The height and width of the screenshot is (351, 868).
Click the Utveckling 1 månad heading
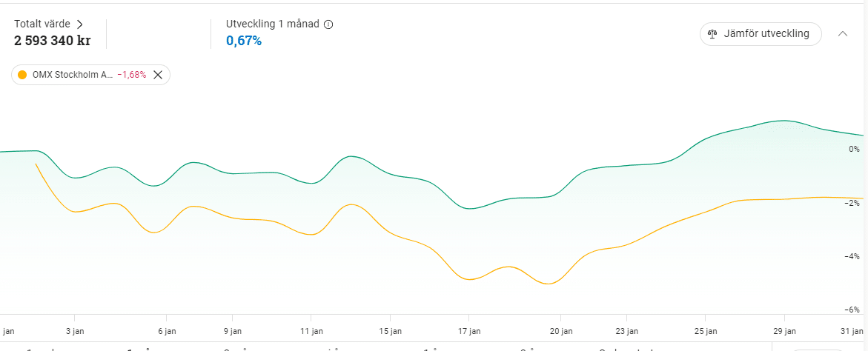(x=272, y=24)
